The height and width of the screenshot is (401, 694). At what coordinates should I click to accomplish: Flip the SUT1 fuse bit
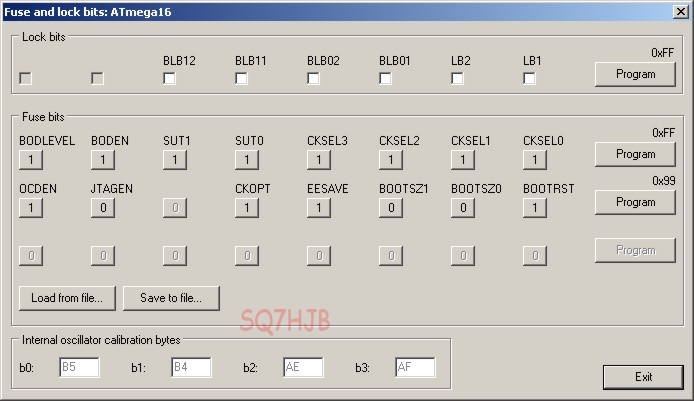click(x=175, y=160)
